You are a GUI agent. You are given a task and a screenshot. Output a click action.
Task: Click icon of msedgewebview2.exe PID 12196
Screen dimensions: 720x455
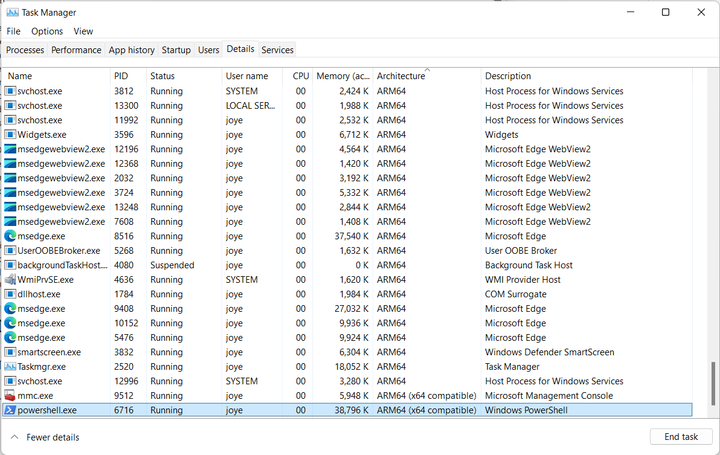[x=10, y=149]
